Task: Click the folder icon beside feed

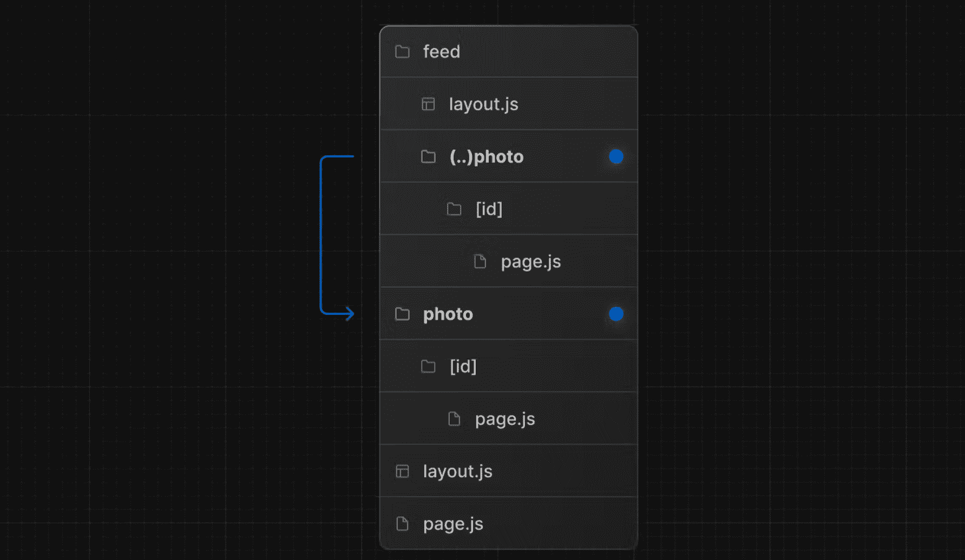Action: [x=402, y=52]
